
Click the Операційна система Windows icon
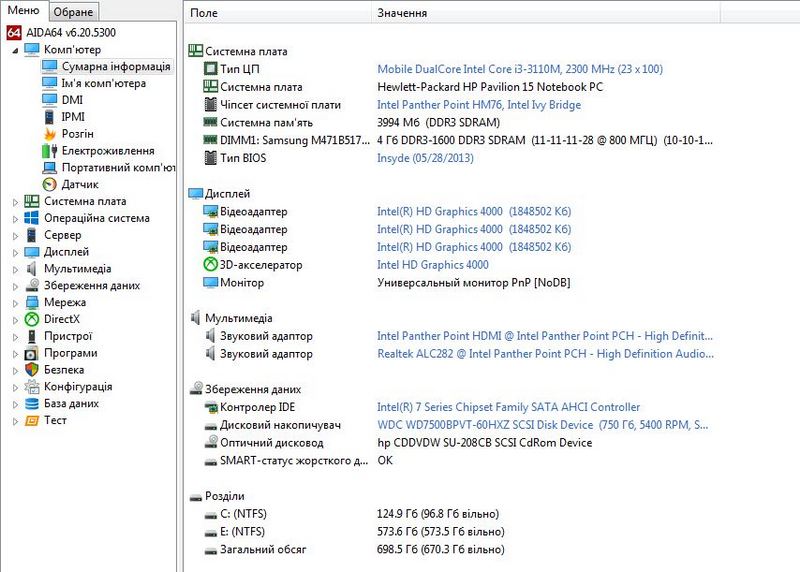coord(32,218)
